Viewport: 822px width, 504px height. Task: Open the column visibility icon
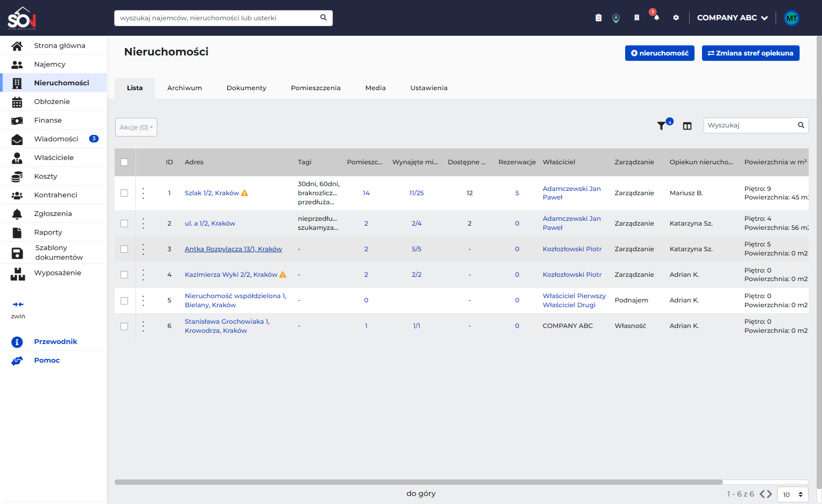[x=687, y=126]
